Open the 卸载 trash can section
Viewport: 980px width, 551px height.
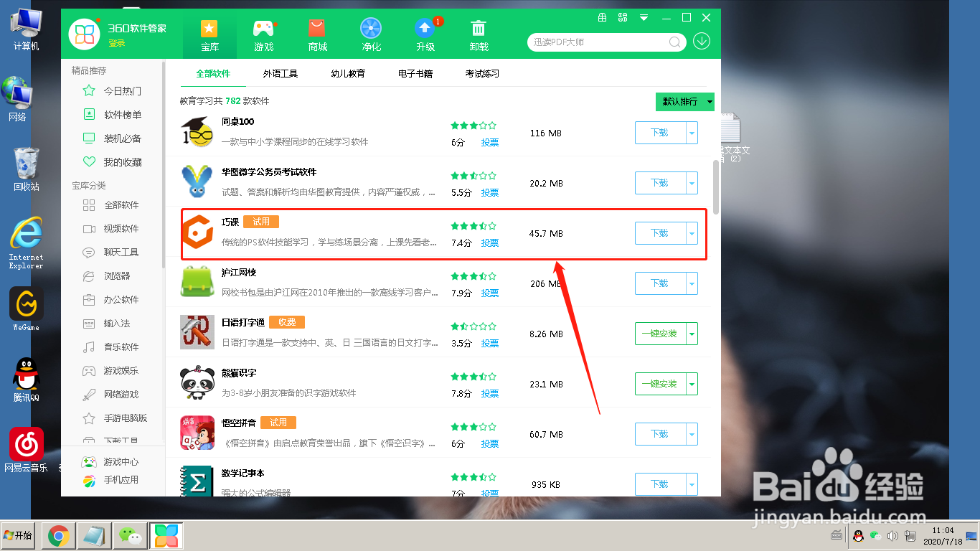point(479,34)
